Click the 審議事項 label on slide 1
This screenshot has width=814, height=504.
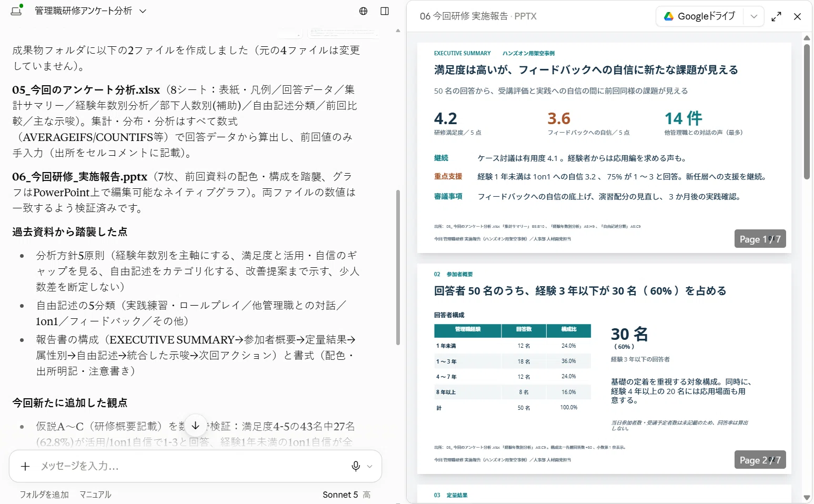pyautogui.click(x=448, y=196)
